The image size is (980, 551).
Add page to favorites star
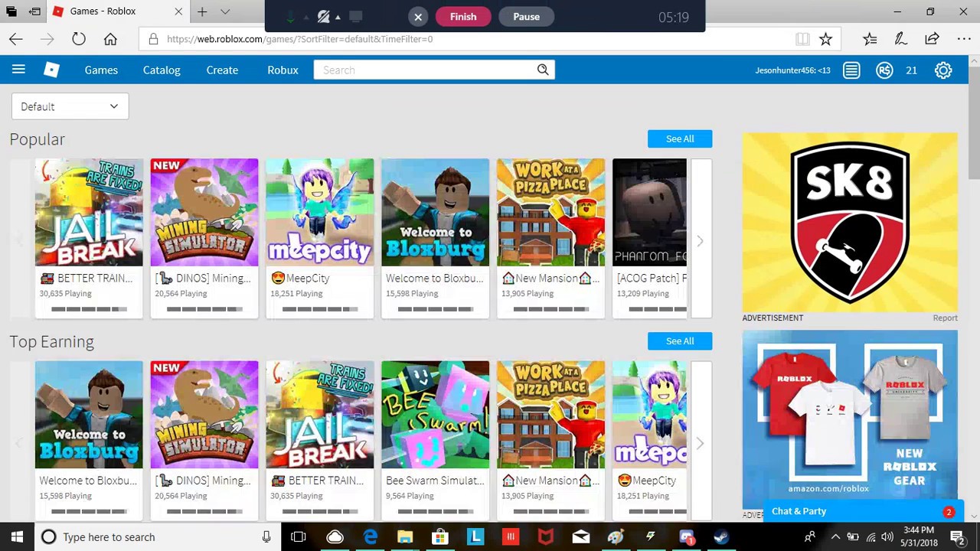825,39
